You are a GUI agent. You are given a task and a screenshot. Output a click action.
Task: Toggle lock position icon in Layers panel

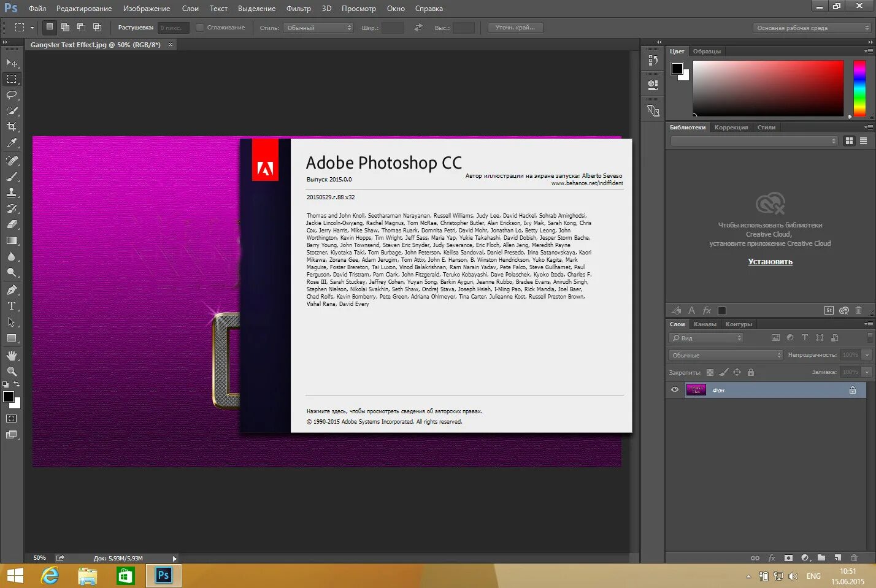pos(737,372)
